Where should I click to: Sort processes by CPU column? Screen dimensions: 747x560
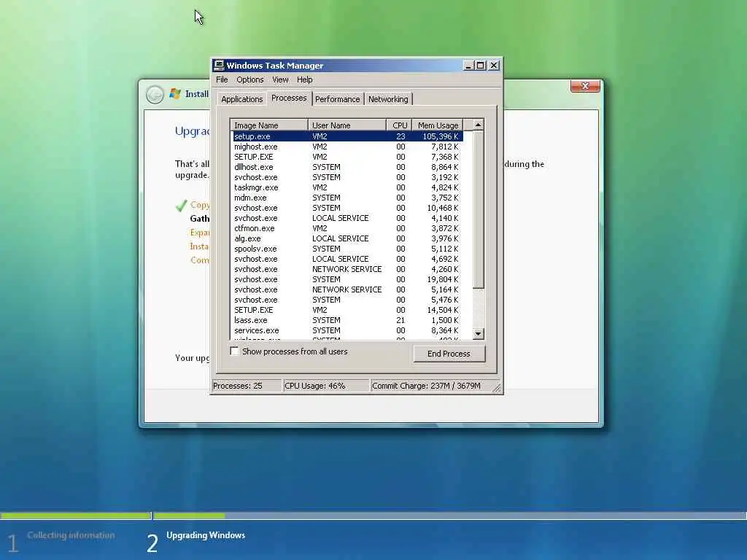(399, 125)
